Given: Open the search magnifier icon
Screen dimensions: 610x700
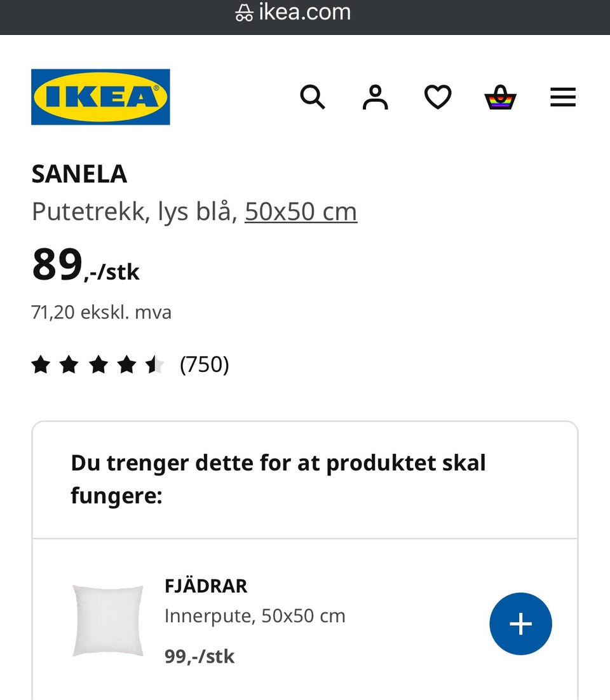Looking at the screenshot, I should coord(312,97).
